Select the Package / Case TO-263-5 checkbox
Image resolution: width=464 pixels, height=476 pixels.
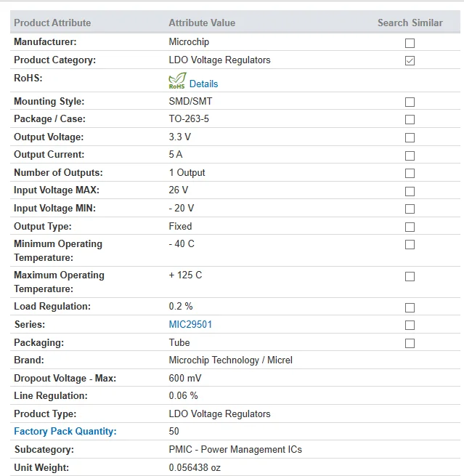tap(410, 120)
